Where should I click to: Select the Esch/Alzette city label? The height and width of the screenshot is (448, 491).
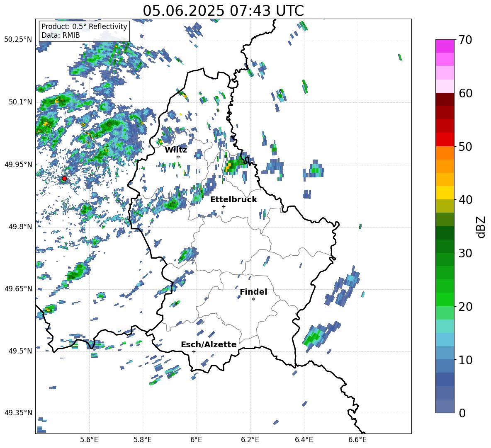[209, 344]
